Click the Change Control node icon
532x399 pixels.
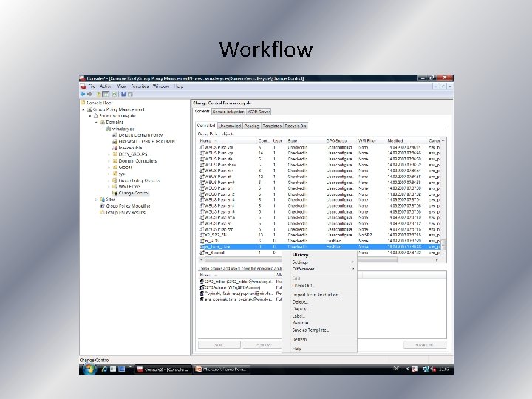tap(115, 193)
